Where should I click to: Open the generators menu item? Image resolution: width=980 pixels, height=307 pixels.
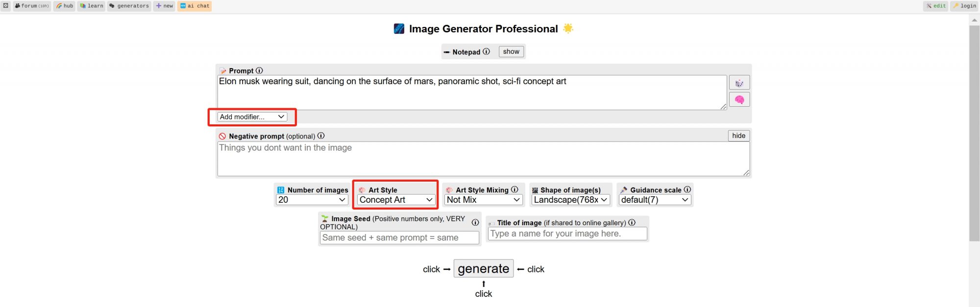point(129,6)
